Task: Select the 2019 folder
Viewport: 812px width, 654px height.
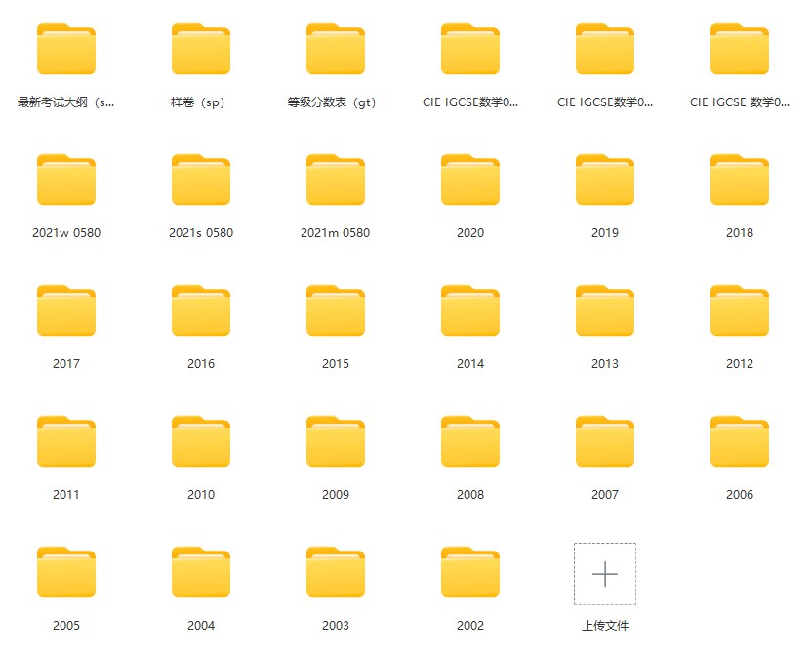Action: [605, 180]
